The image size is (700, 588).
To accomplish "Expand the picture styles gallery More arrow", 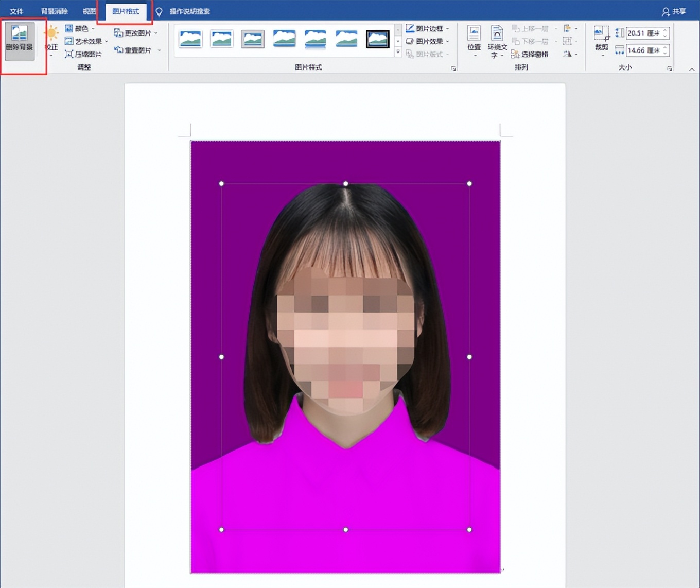I will (398, 53).
